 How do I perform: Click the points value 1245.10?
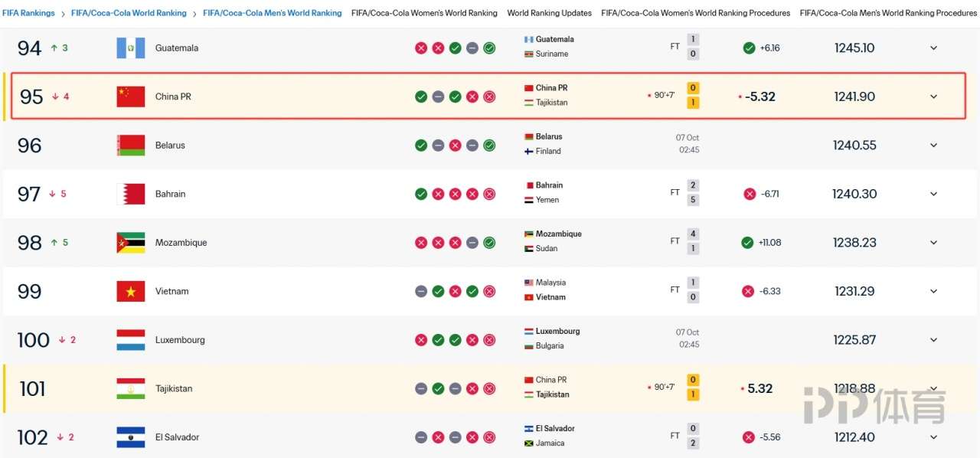point(854,48)
